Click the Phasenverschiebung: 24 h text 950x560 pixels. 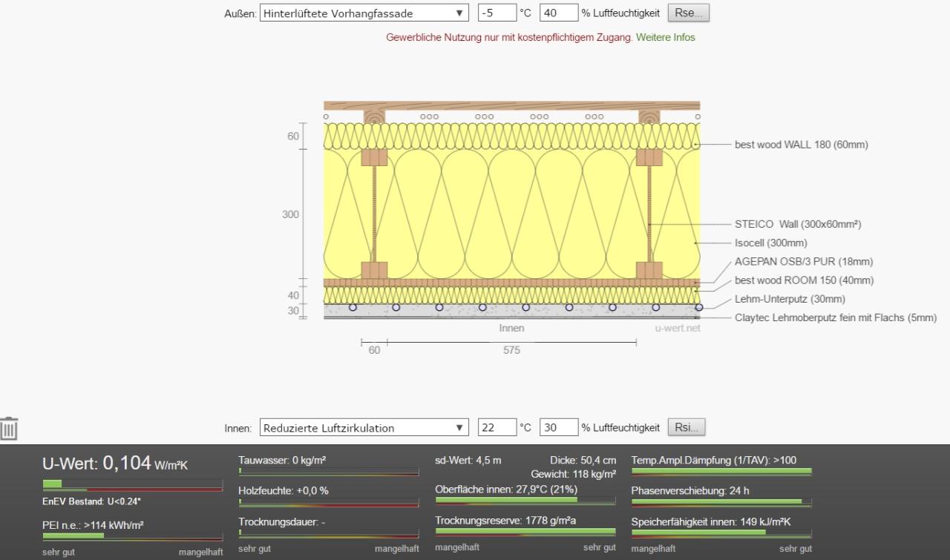pos(690,491)
